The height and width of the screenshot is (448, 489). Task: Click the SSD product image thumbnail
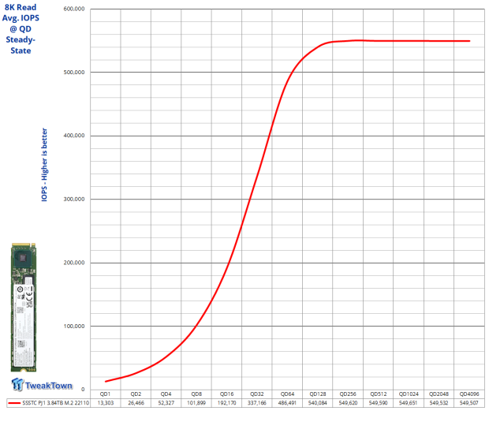click(24, 308)
